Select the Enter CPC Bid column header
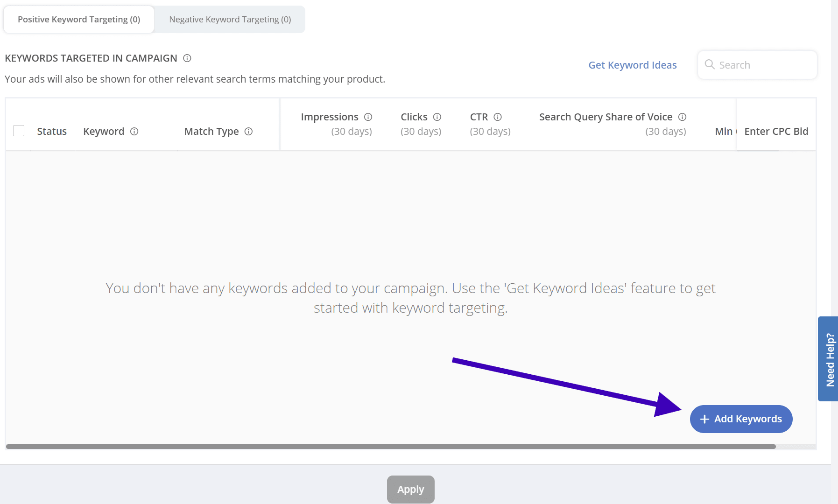 click(x=776, y=132)
